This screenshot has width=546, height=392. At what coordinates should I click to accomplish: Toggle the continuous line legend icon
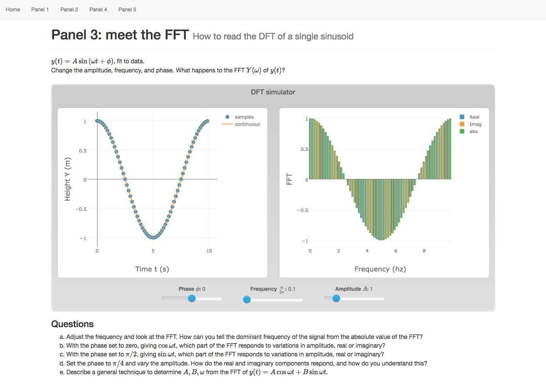(x=227, y=124)
